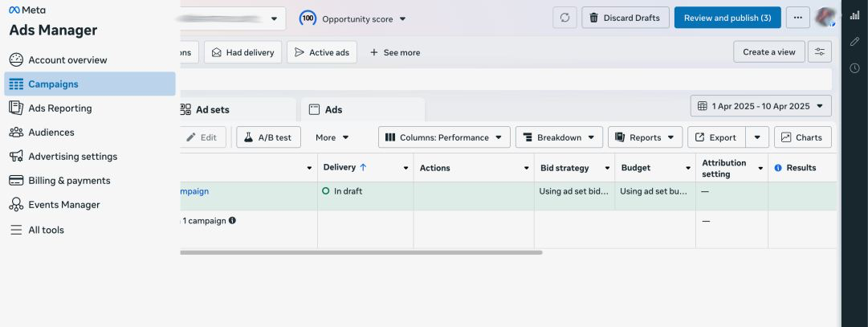Open Opportunity score dropdown
The height and width of the screenshot is (327, 868).
pos(365,18)
